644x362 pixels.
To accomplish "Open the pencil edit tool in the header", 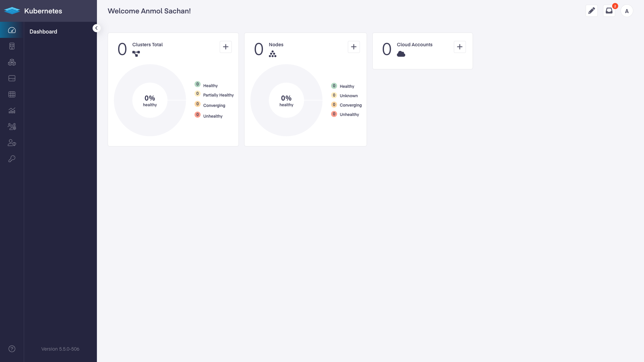I will (592, 10).
